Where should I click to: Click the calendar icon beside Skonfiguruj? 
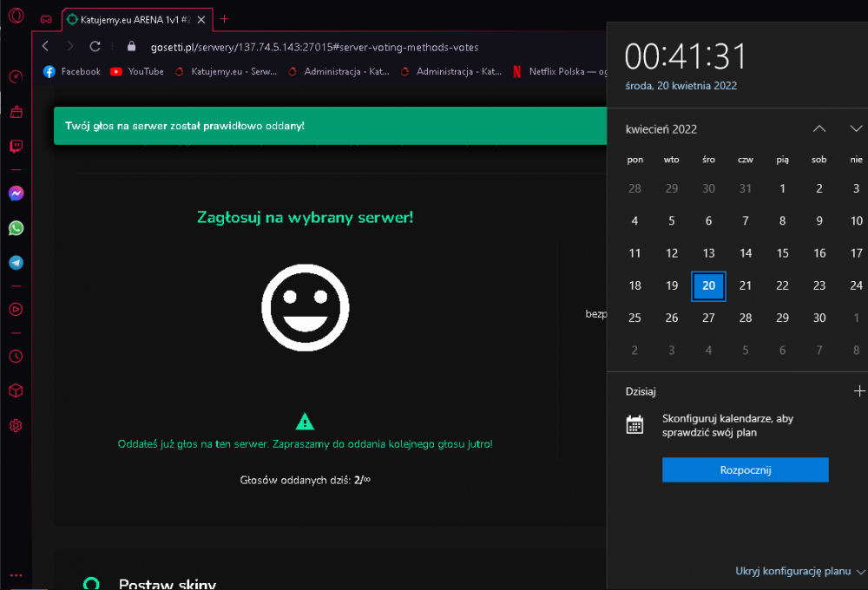tap(635, 425)
